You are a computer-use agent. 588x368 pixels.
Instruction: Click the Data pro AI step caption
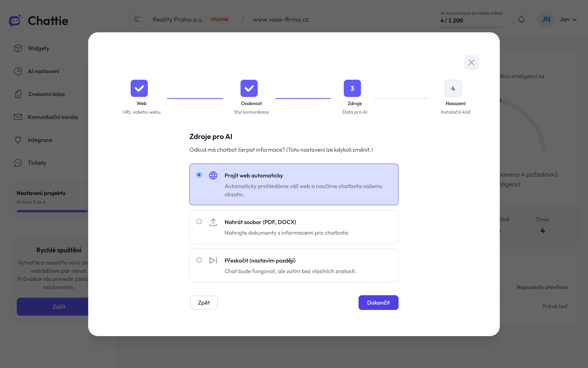[x=354, y=112]
